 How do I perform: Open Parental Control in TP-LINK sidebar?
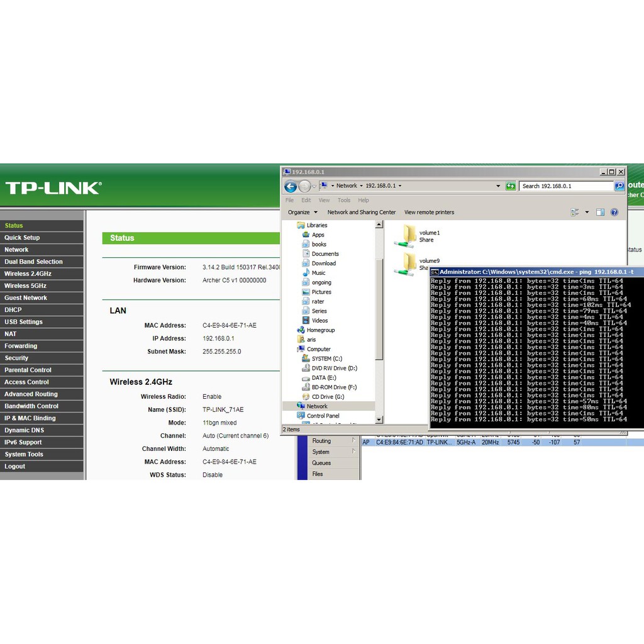[x=42, y=370]
